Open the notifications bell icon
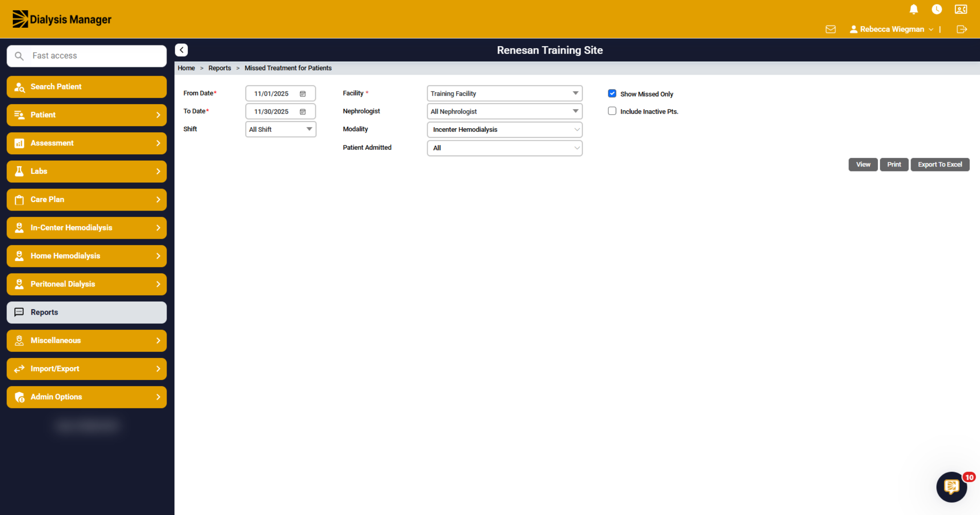The width and height of the screenshot is (980, 515). (914, 9)
